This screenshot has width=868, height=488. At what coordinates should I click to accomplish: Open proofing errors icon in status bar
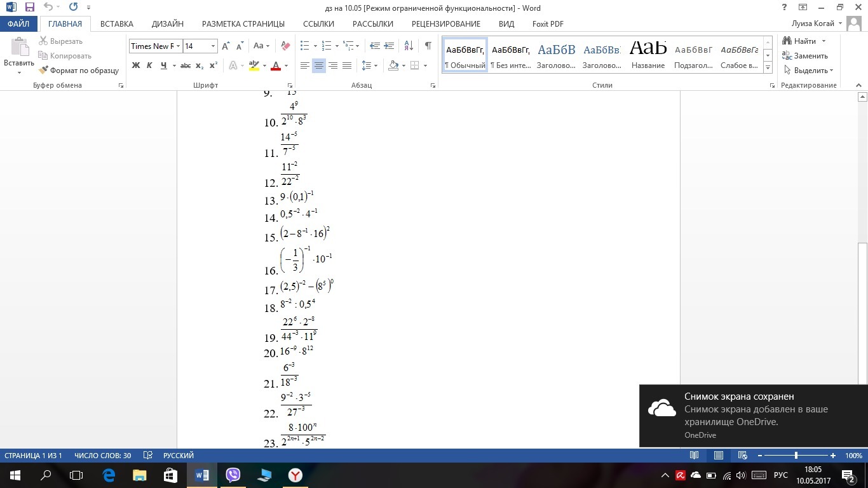pos(148,456)
